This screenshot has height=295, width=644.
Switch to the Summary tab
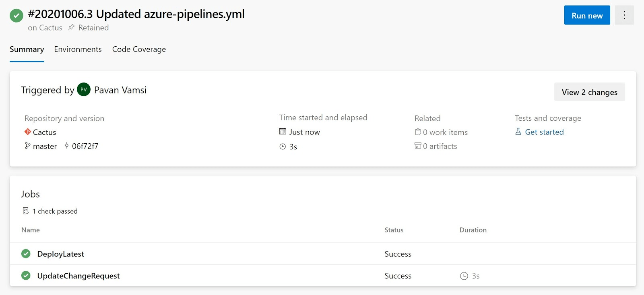(27, 49)
